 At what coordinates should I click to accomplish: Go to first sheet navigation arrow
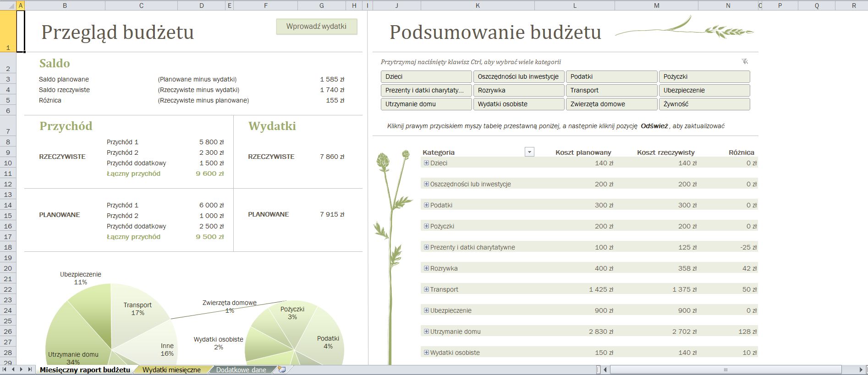[x=5, y=370]
